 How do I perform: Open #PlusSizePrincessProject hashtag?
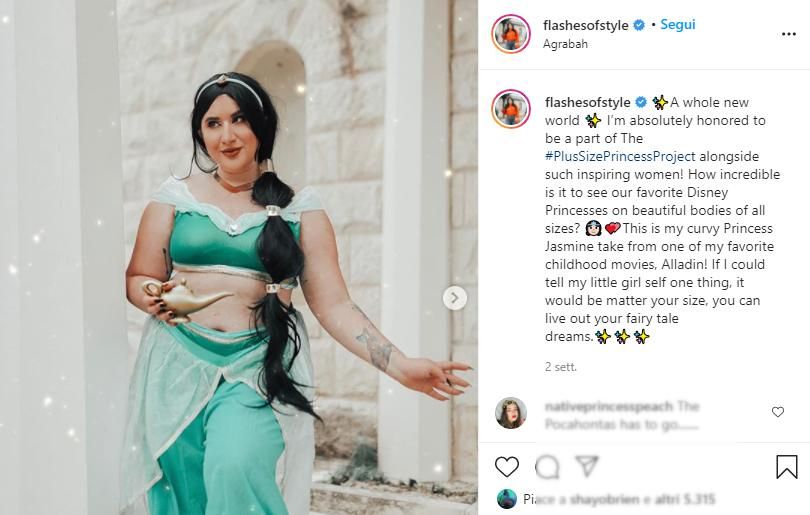tap(620, 156)
